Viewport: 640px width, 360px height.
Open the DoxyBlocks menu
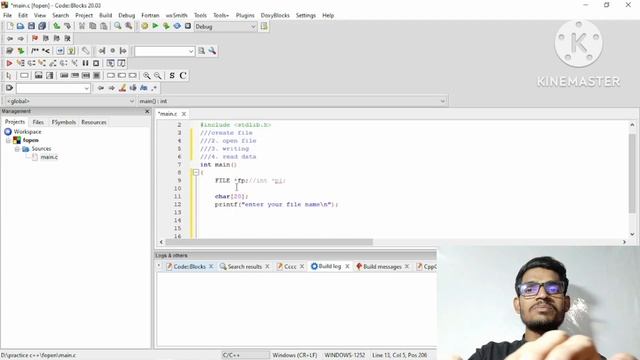coord(275,15)
